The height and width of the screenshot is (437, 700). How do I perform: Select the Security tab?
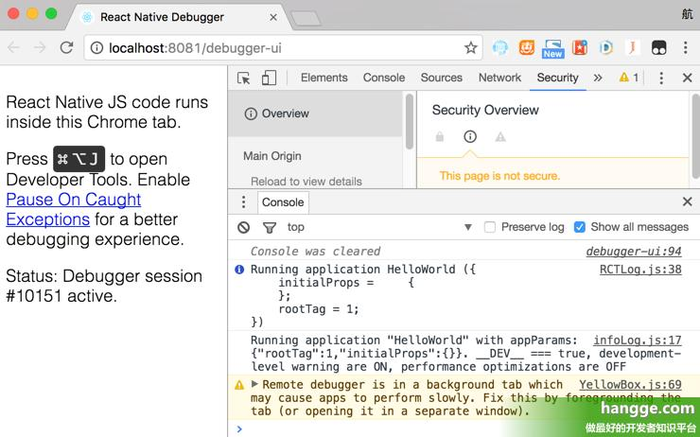tap(558, 78)
